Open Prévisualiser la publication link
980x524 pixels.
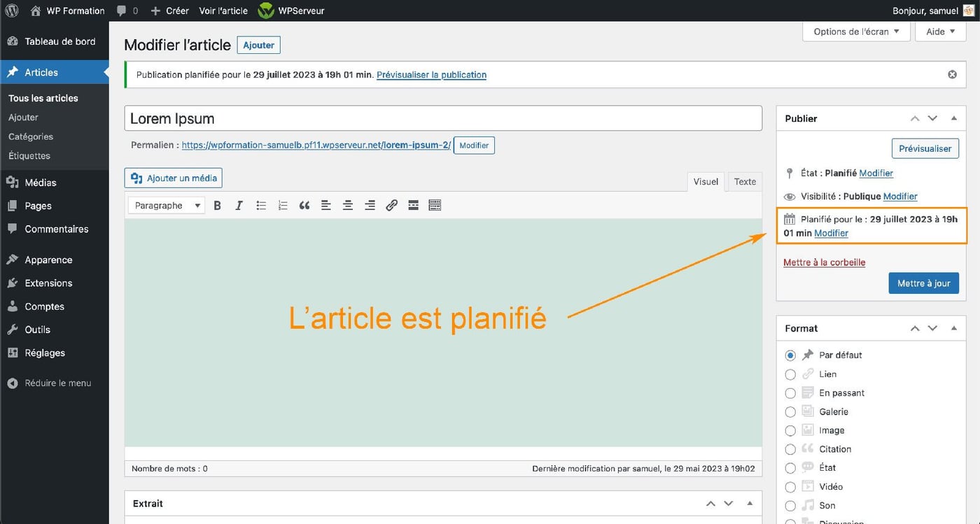430,74
